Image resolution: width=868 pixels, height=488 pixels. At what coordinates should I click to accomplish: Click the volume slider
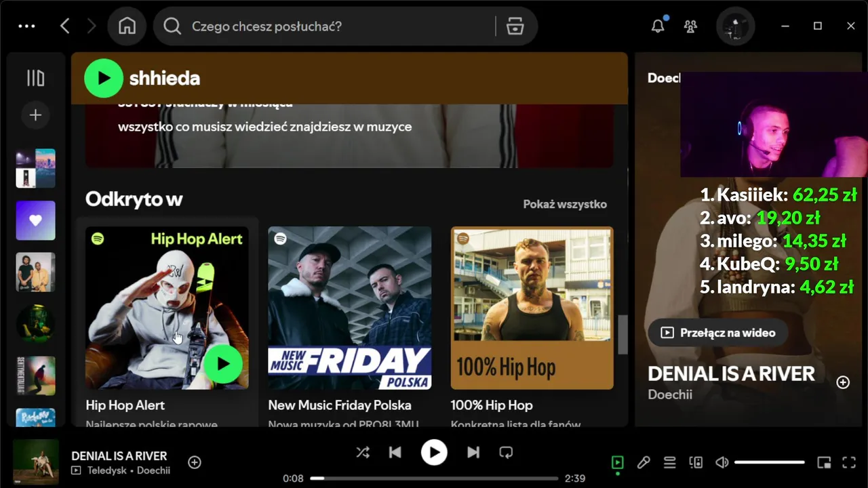click(770, 463)
